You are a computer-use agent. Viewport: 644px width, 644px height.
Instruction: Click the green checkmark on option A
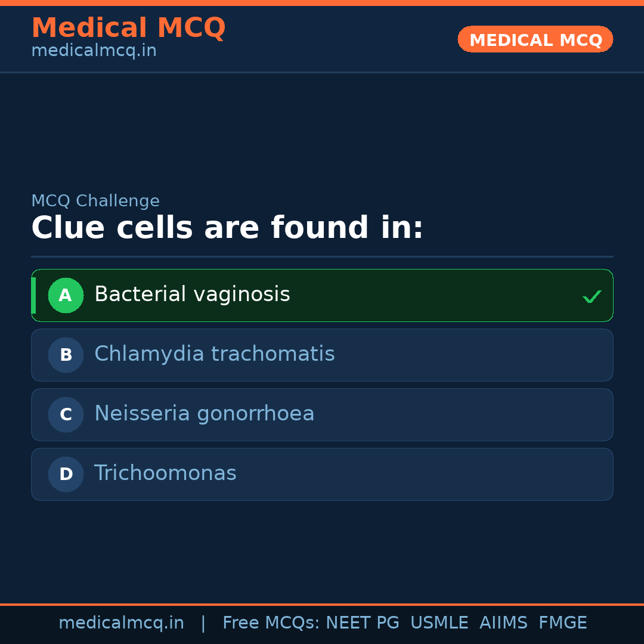click(x=592, y=296)
